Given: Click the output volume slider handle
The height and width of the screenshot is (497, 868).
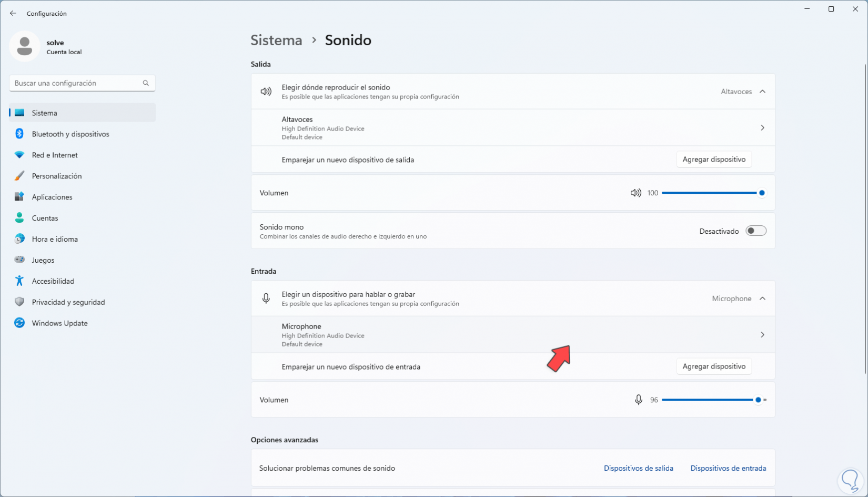Looking at the screenshot, I should point(761,193).
